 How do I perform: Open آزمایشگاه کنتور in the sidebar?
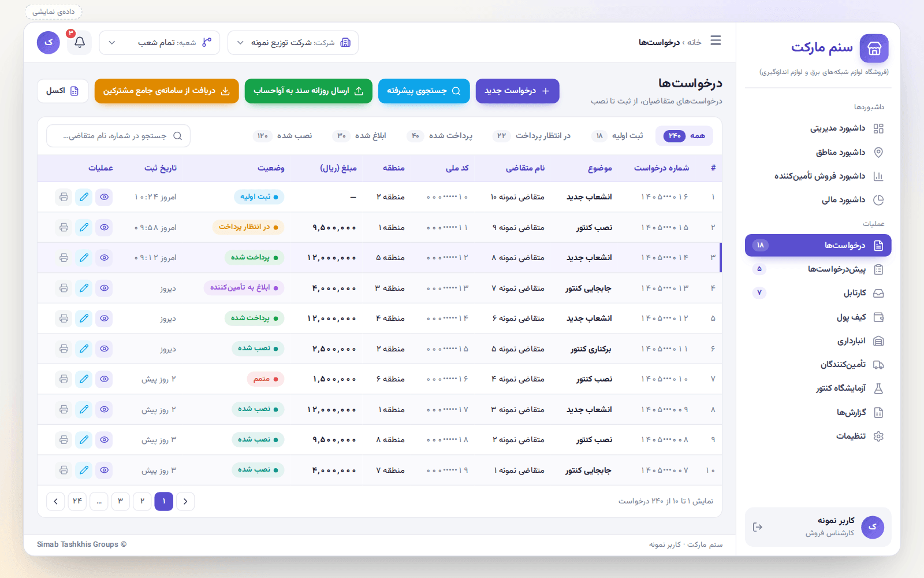tap(818, 388)
